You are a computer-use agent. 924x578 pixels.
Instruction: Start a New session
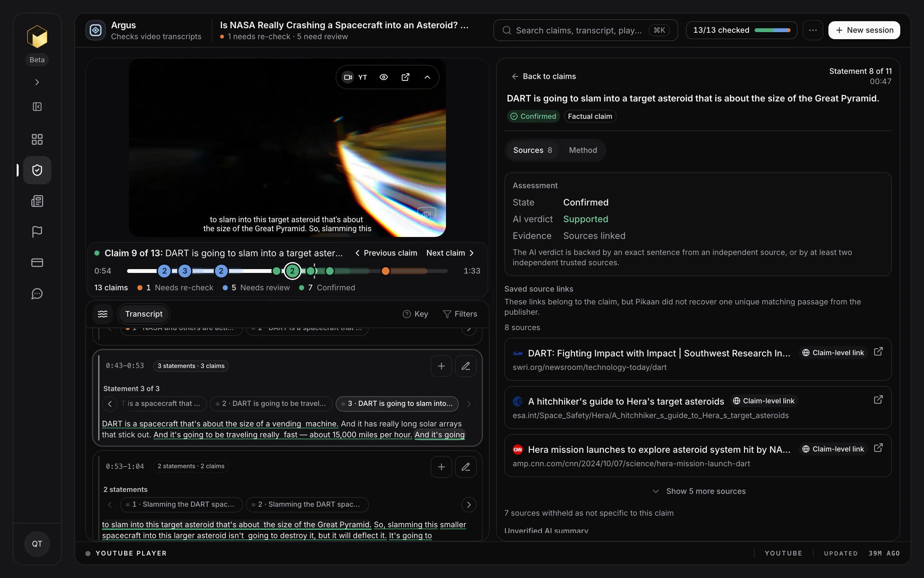click(864, 30)
